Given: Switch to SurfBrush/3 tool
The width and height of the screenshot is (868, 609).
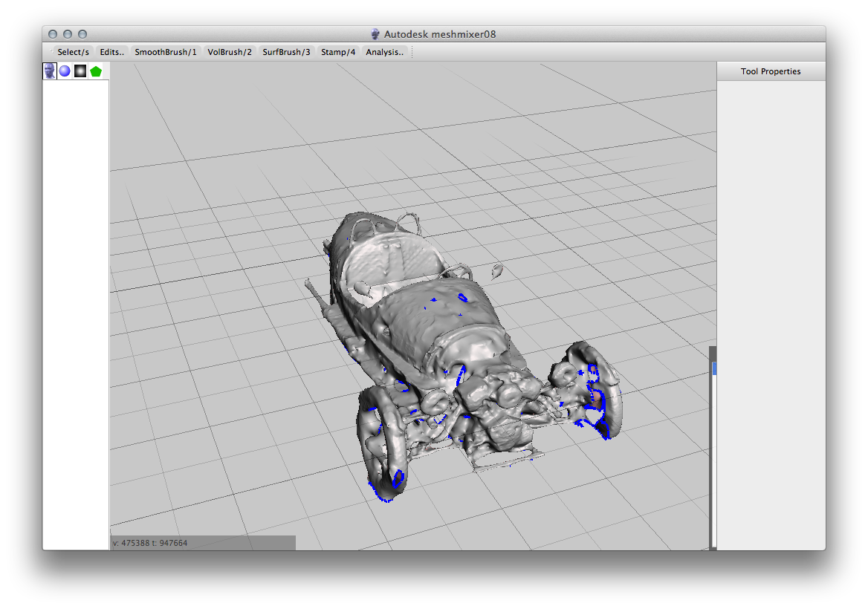Looking at the screenshot, I should [x=287, y=52].
